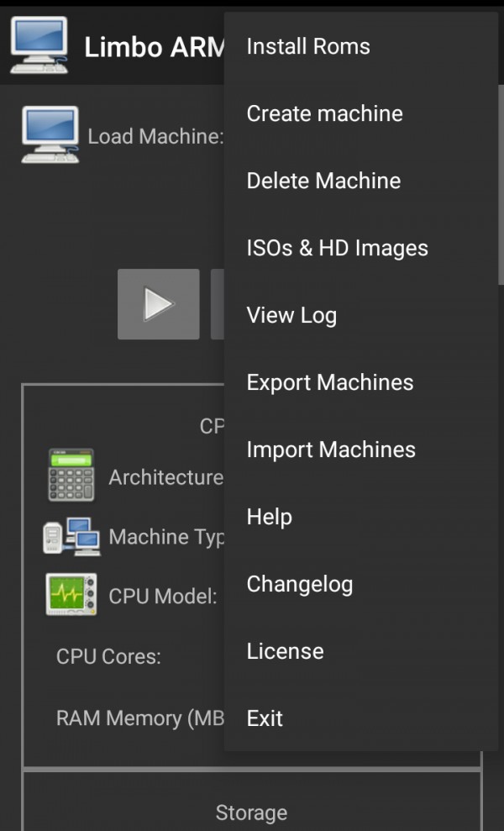Select Exit to quit Limbo

click(x=361, y=719)
